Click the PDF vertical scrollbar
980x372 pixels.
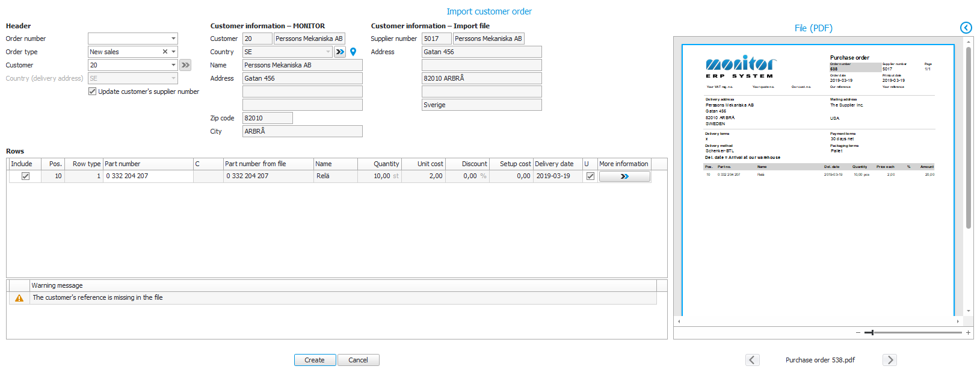tap(969, 137)
